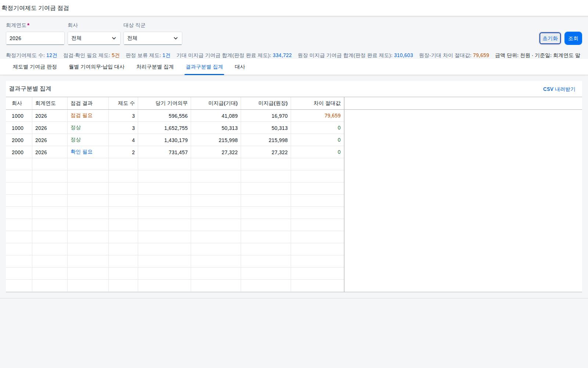Viewport: 588px width, 368px height.
Task: Click the 차이 절대값 column header
Action: 318,103
